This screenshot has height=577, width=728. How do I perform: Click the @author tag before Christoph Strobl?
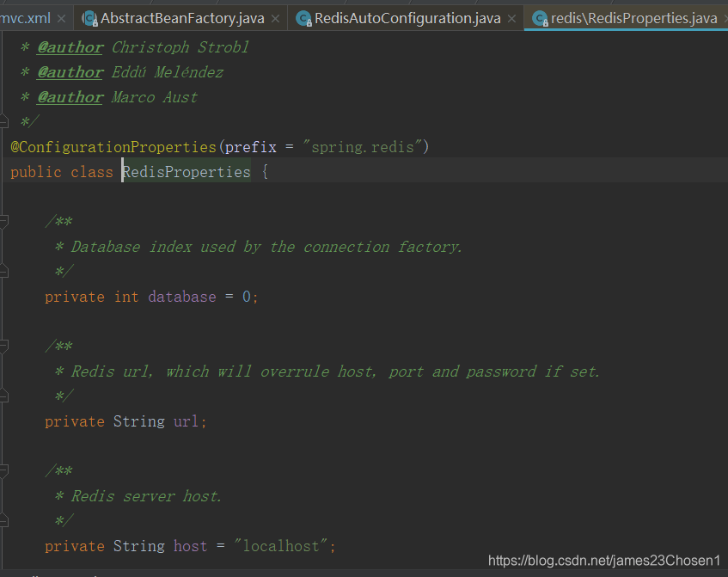click(70, 47)
